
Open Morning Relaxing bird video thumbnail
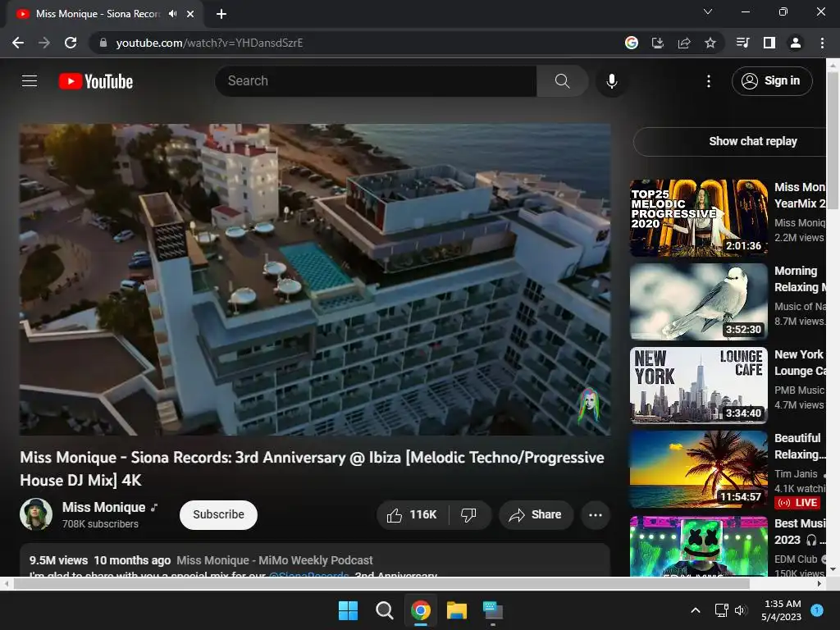[699, 301]
